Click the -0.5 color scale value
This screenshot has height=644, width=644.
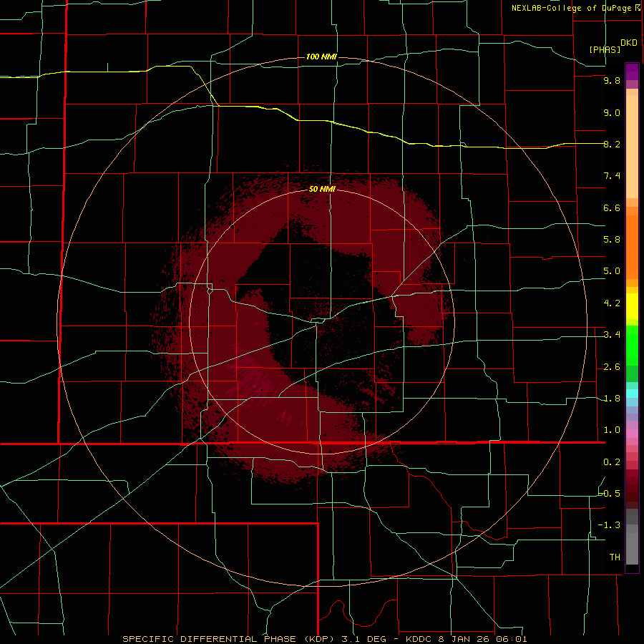click(609, 493)
